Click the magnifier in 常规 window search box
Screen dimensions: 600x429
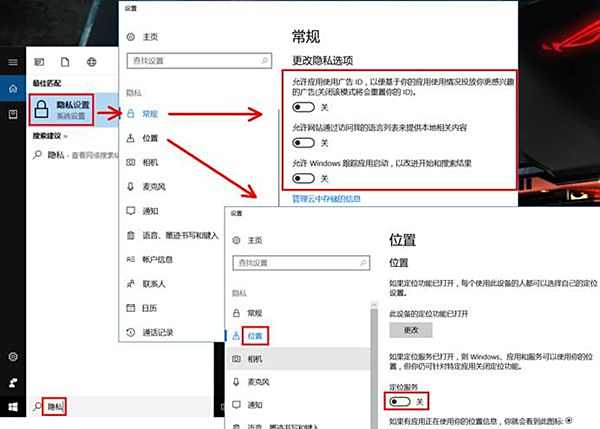(264, 60)
